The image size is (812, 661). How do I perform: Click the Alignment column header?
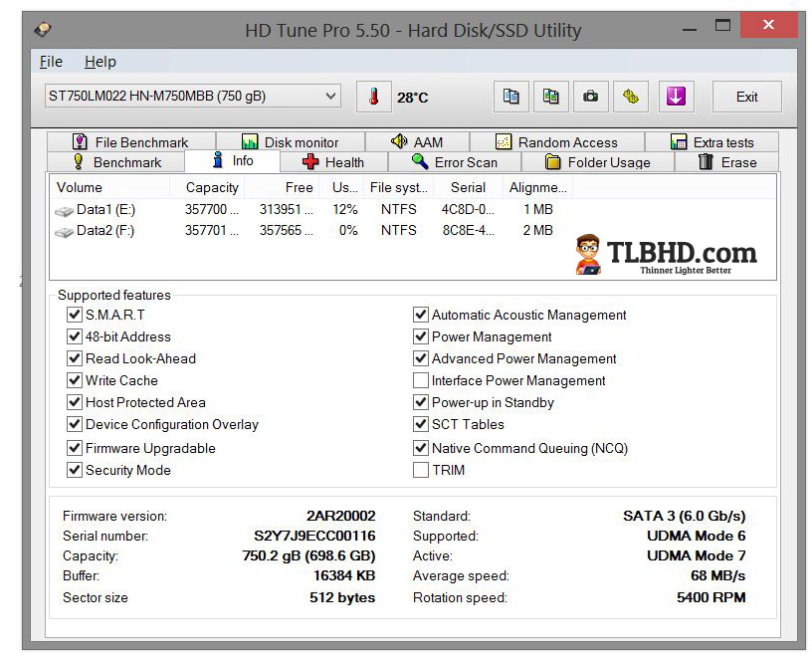pyautogui.click(x=537, y=187)
